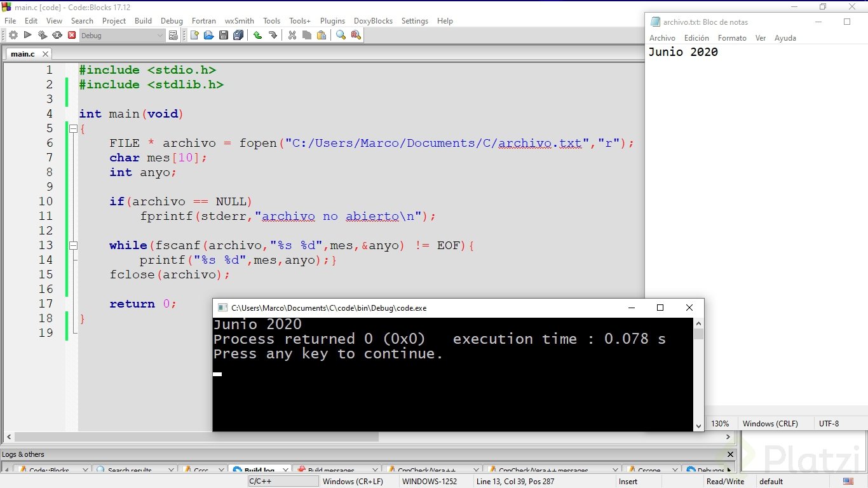Close the Build log tab

[285, 471]
